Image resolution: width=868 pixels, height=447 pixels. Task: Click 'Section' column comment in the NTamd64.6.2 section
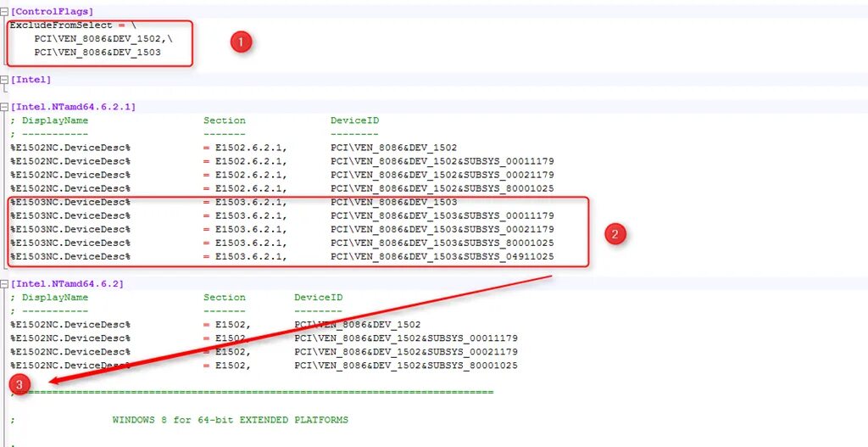(x=224, y=298)
